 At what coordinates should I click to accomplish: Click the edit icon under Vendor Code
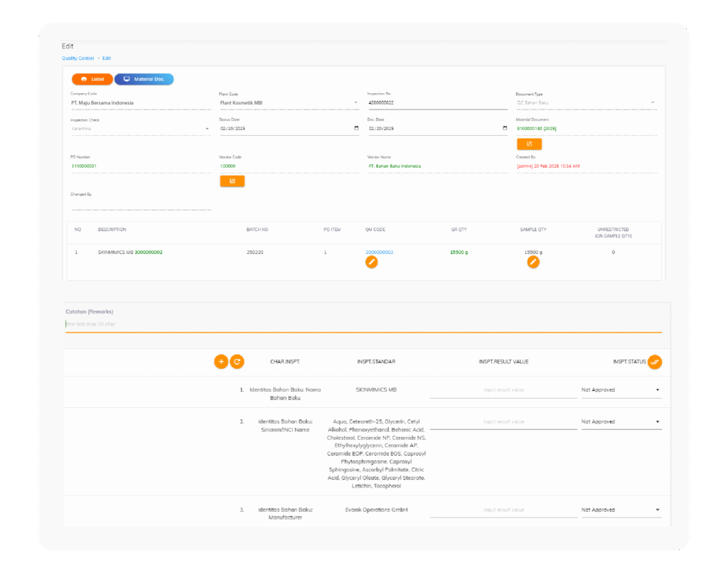click(x=232, y=181)
